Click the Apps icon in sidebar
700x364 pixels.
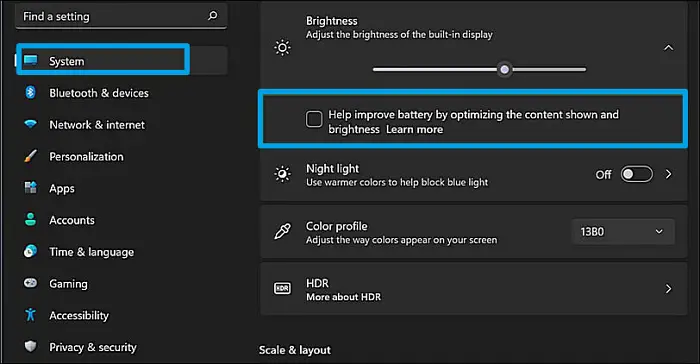coord(30,188)
